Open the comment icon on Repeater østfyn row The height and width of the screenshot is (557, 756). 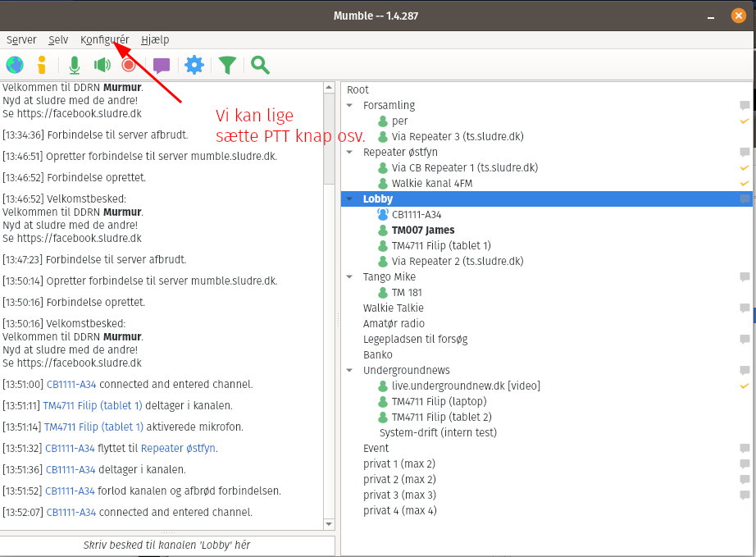[x=745, y=152]
